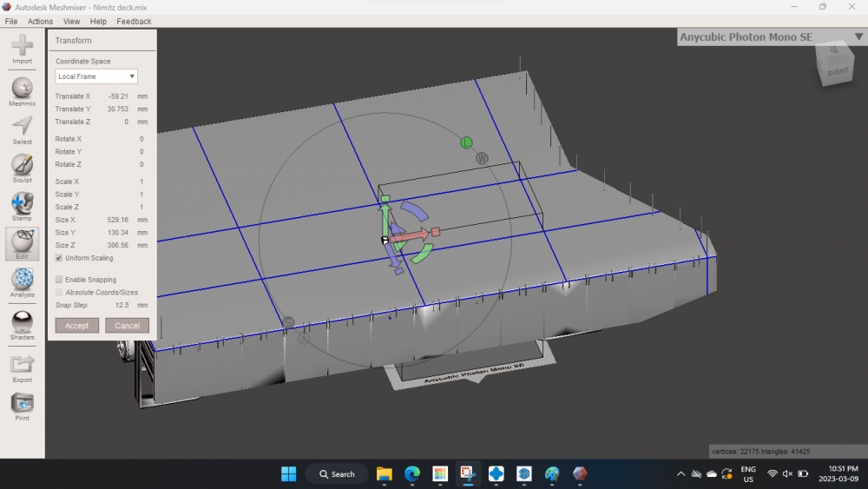Click the Translate X value field
Image resolution: width=868 pixels, height=489 pixels.
click(118, 96)
